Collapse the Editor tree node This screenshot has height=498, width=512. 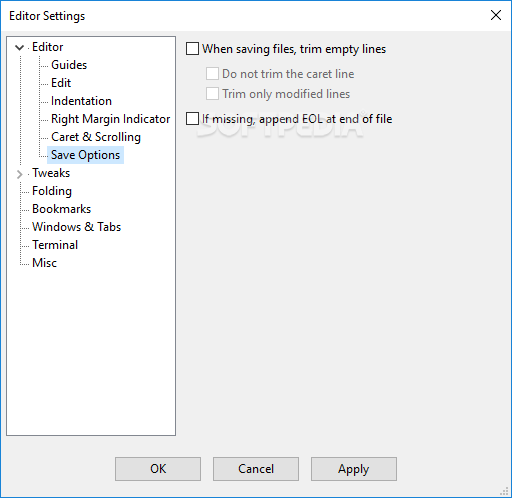pos(20,47)
